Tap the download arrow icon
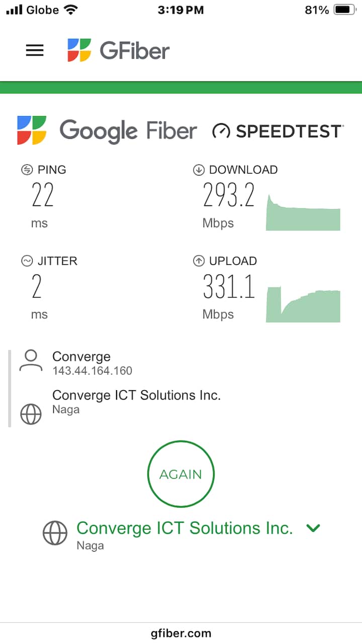362x644 pixels. (199, 170)
